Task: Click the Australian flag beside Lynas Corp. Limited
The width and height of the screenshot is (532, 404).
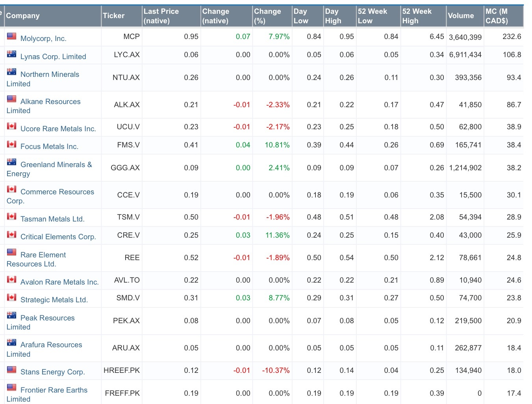Action: 11,54
